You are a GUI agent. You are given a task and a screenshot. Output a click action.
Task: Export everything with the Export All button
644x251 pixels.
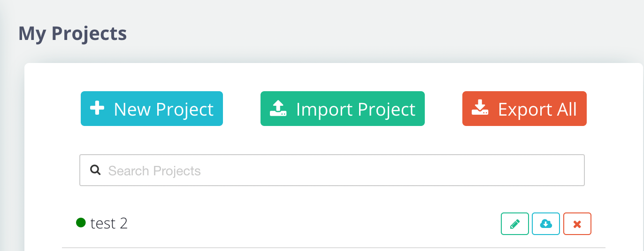coord(524,109)
